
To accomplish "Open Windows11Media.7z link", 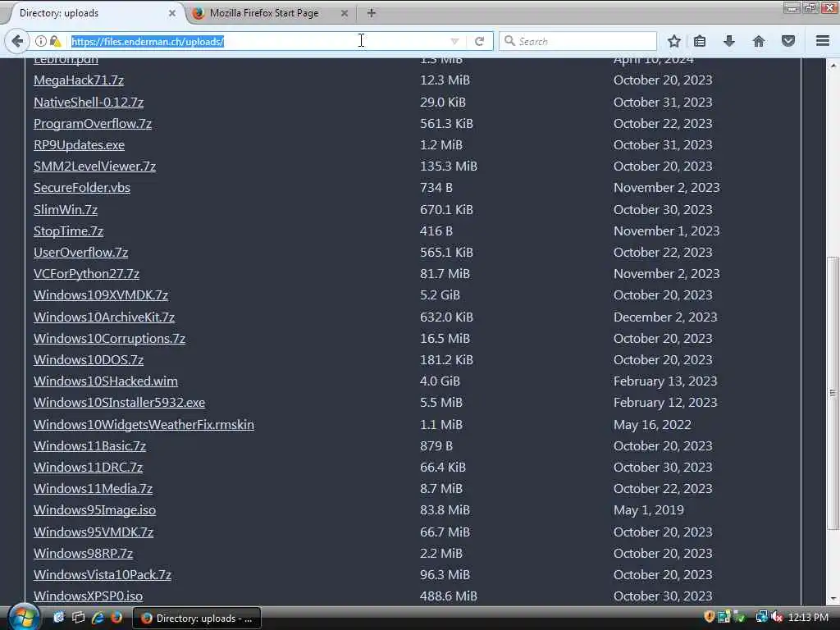I will (x=94, y=489).
